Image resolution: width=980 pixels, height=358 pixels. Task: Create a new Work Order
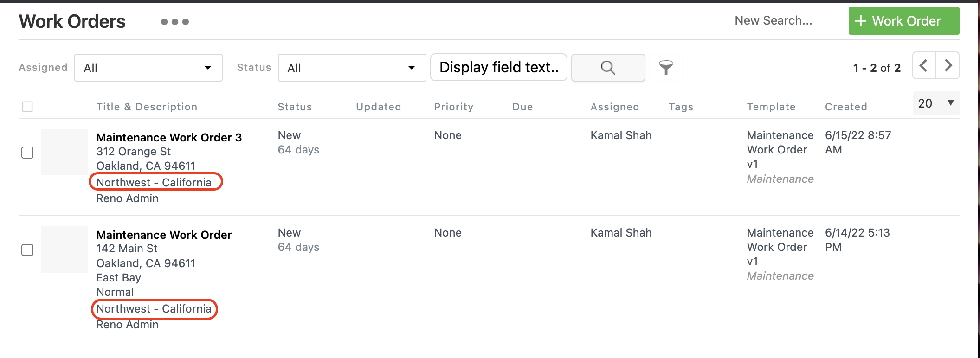click(x=903, y=20)
